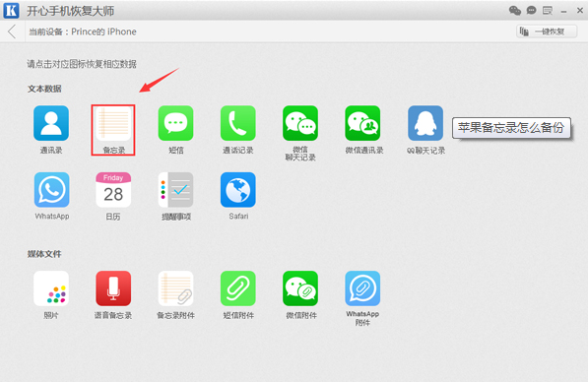The width and height of the screenshot is (588, 382).
Task: Open the 短信 messages recovery icon
Action: 175,123
